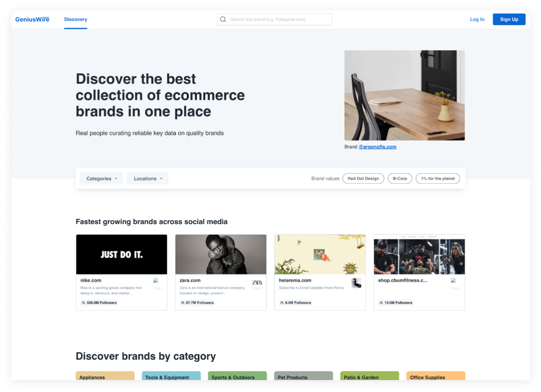Click the 87.7M Followers badge
541x392 pixels.
pyautogui.click(x=197, y=303)
